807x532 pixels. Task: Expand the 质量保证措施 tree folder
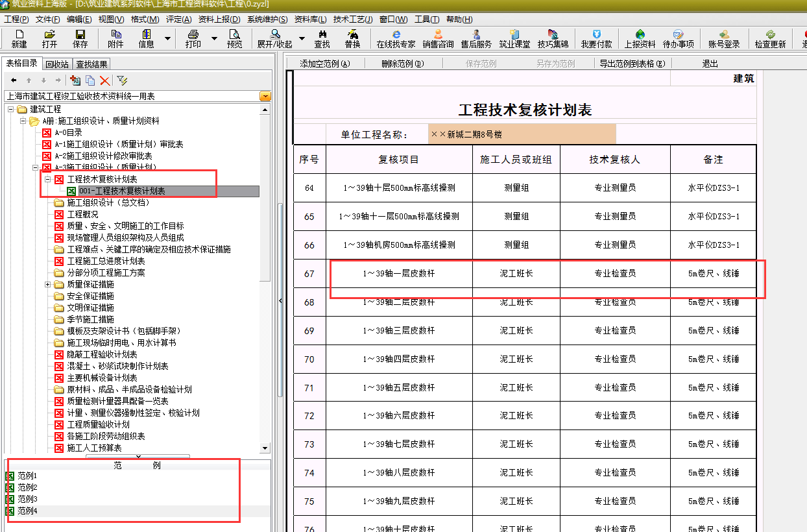pos(48,285)
